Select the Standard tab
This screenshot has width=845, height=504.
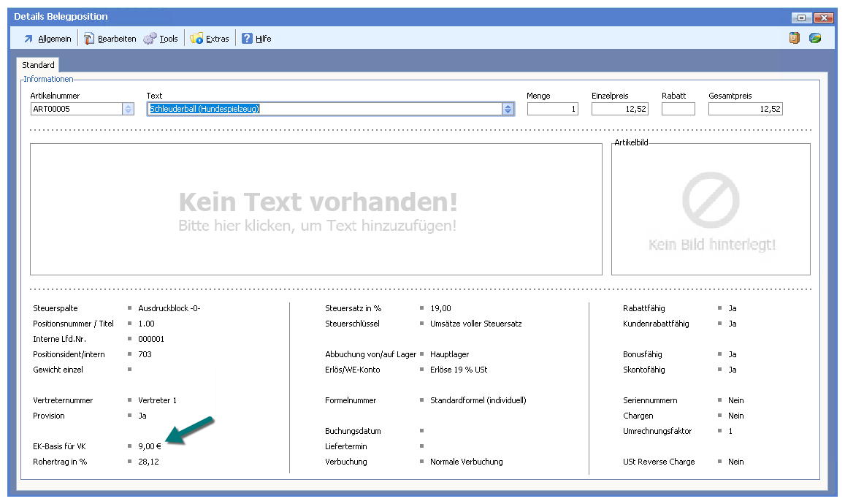pyautogui.click(x=38, y=65)
